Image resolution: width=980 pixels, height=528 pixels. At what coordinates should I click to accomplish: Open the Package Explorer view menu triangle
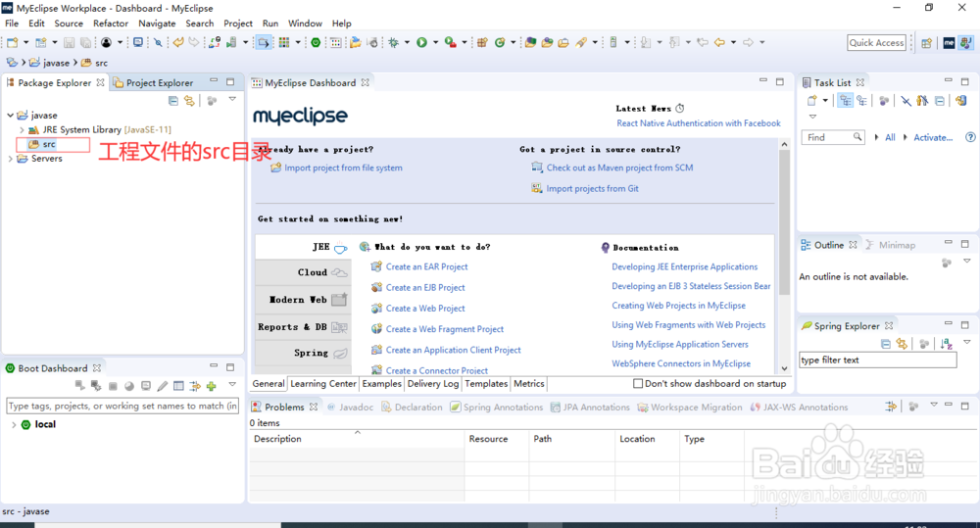pyautogui.click(x=232, y=99)
